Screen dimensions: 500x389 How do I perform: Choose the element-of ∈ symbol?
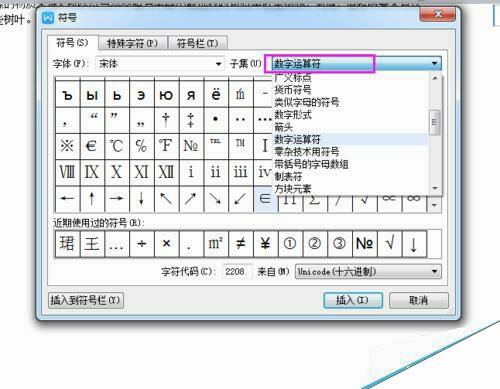(265, 199)
